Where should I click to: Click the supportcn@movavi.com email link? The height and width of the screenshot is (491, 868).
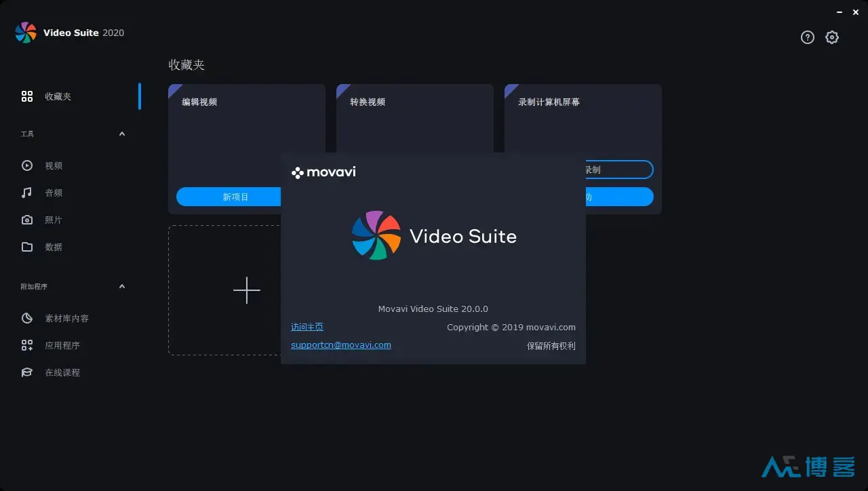[x=340, y=345]
